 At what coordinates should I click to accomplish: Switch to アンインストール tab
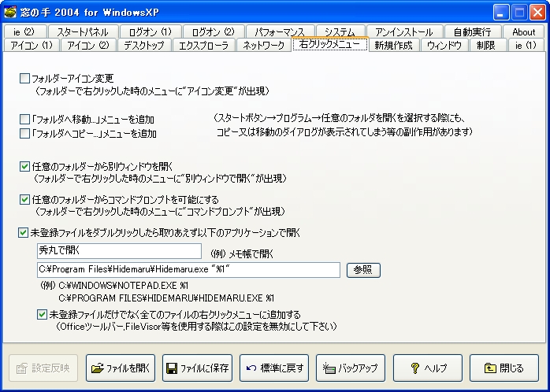[404, 31]
